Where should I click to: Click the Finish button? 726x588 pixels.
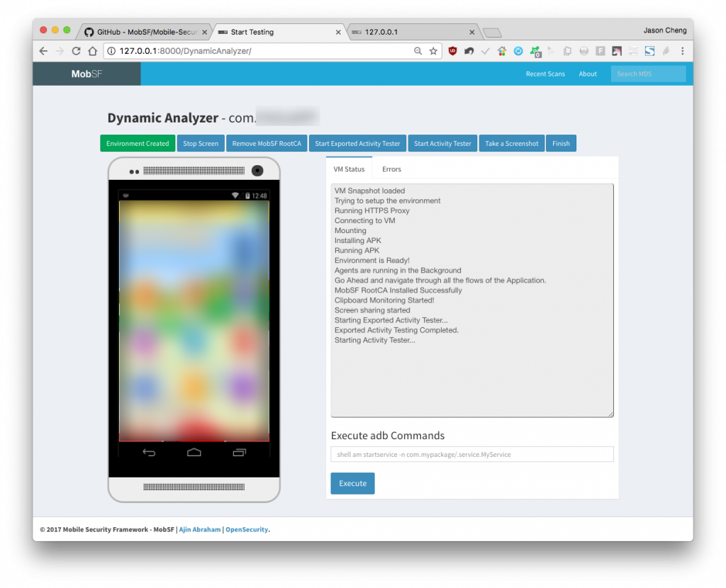(562, 143)
